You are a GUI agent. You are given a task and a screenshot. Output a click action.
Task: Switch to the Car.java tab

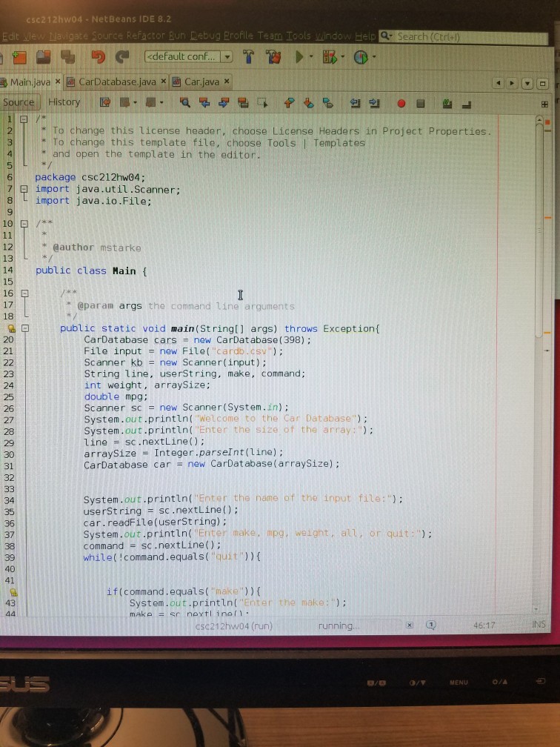pyautogui.click(x=201, y=82)
